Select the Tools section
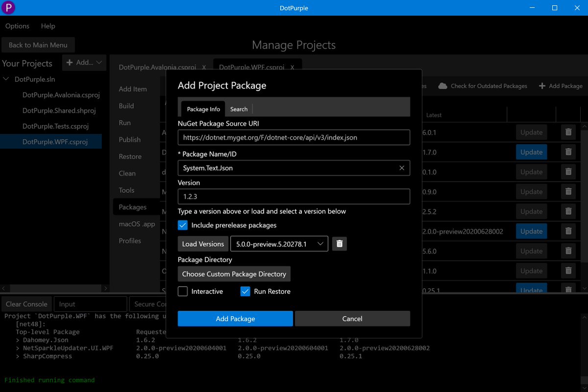 pos(126,190)
